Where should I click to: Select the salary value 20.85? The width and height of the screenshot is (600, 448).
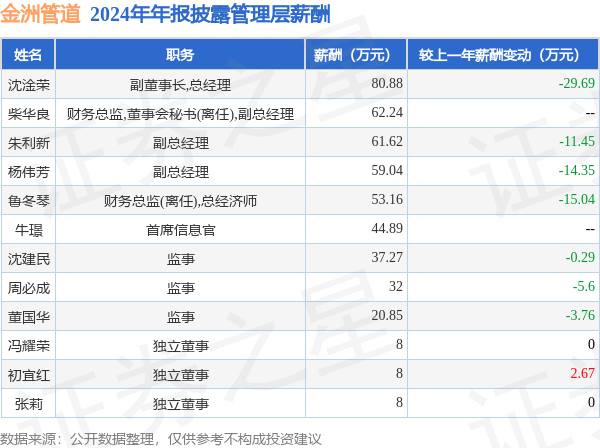click(x=387, y=316)
